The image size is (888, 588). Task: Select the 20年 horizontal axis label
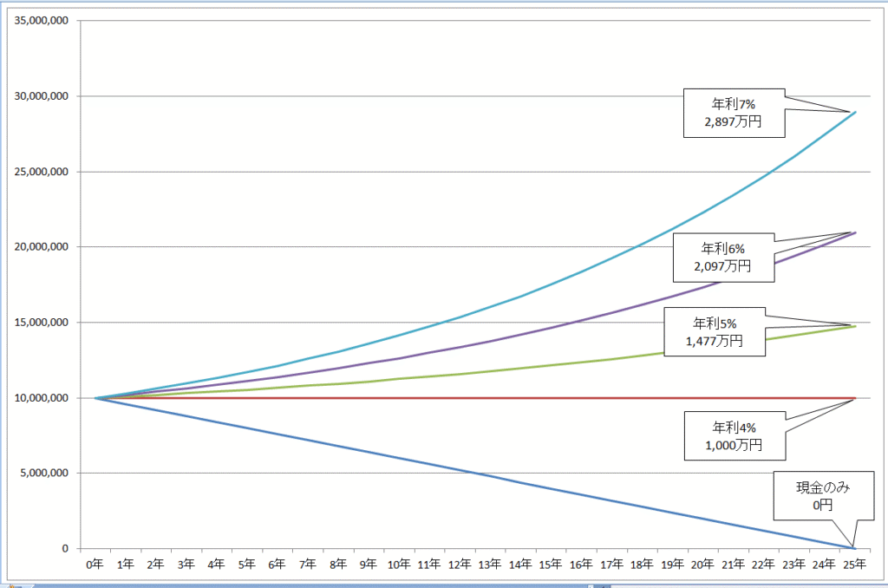[702, 565]
